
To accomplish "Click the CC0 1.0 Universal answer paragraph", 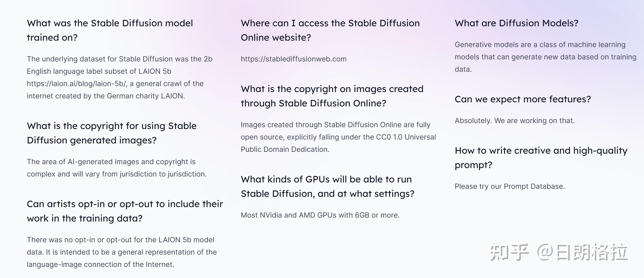I will click(x=338, y=137).
